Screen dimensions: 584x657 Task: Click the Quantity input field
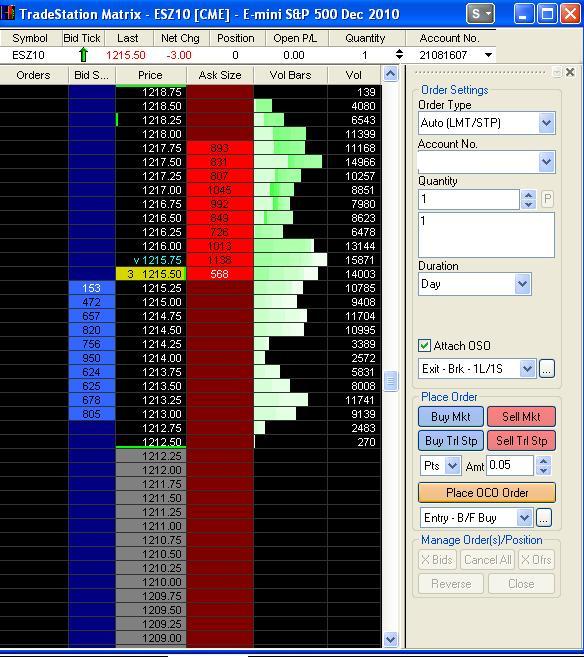[x=469, y=199]
